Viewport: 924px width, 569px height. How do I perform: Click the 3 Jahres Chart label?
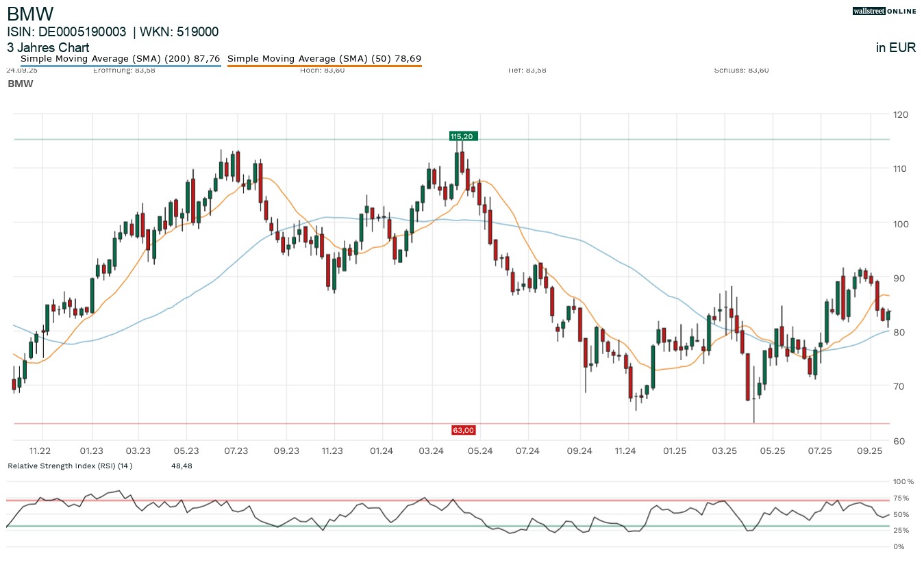pos(48,48)
